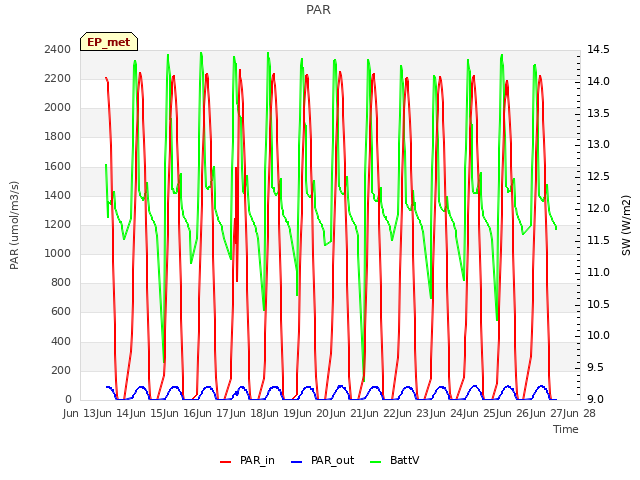
Task: Click the Jun 24 x-axis tick label
Action: tap(445, 413)
